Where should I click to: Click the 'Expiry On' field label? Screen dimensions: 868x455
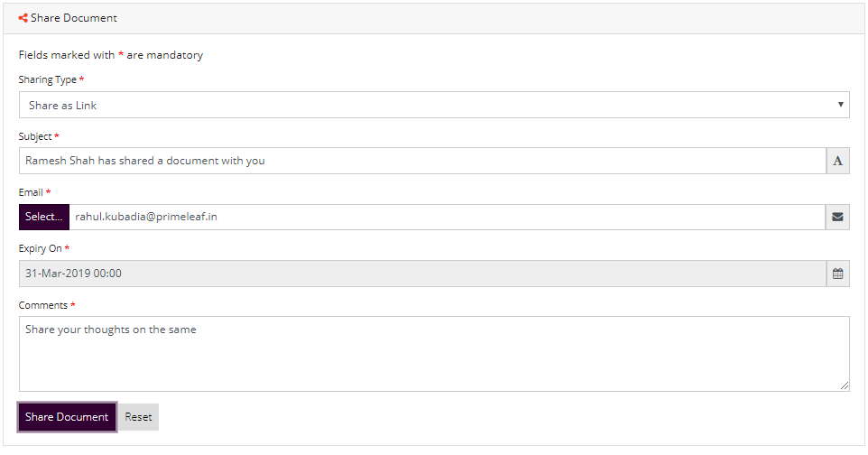(40, 249)
